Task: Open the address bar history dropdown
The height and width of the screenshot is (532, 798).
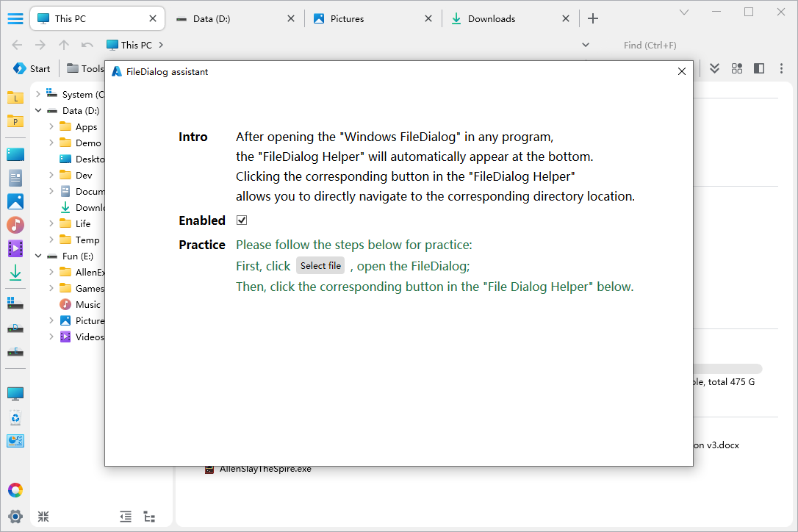Action: [x=586, y=45]
